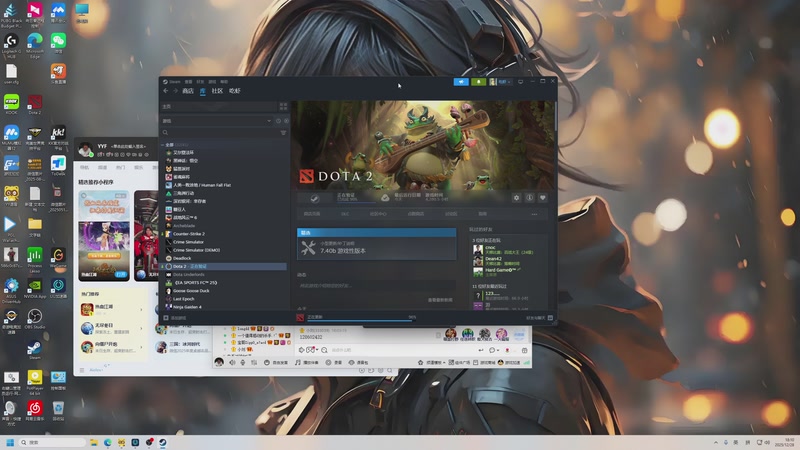Open WeChat desktop shortcut
This screenshot has width=800, height=450.
(58, 43)
